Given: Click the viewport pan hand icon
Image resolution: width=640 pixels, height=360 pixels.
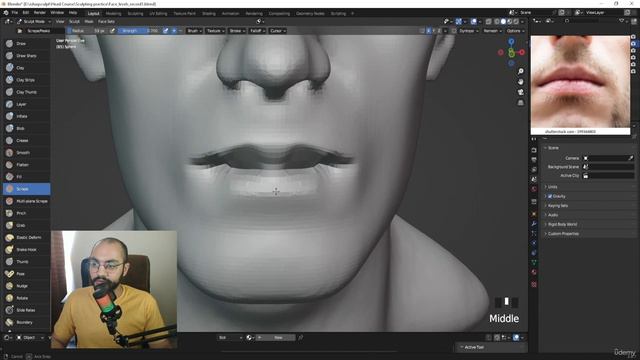Looking at the screenshot, I should [x=520, y=82].
